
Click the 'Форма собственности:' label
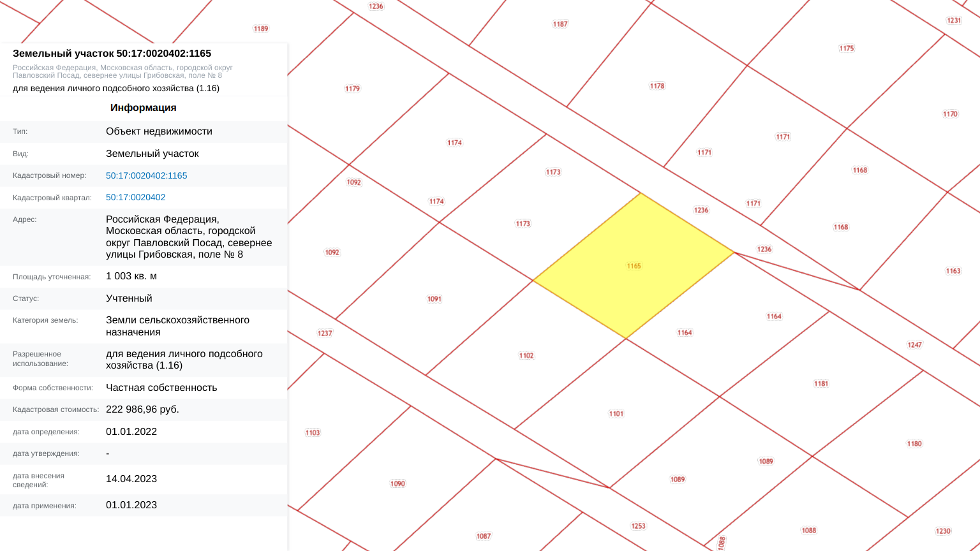coord(53,388)
